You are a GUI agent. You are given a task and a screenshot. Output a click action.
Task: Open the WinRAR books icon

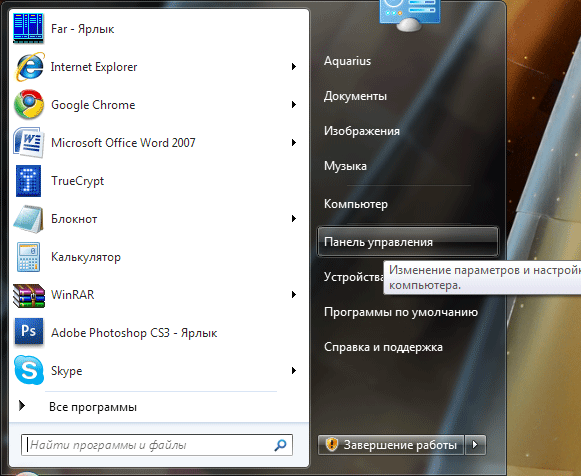[29, 295]
